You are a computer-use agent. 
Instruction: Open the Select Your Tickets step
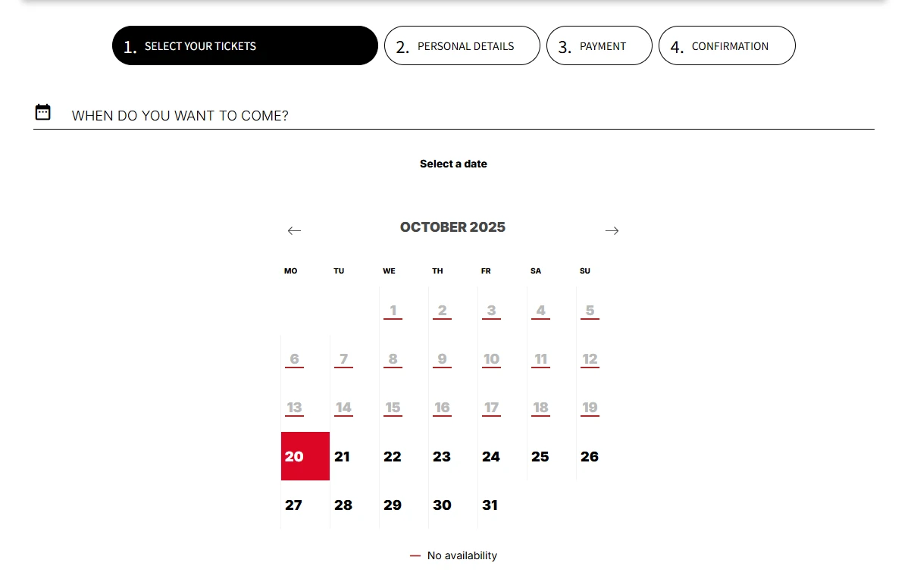click(245, 46)
